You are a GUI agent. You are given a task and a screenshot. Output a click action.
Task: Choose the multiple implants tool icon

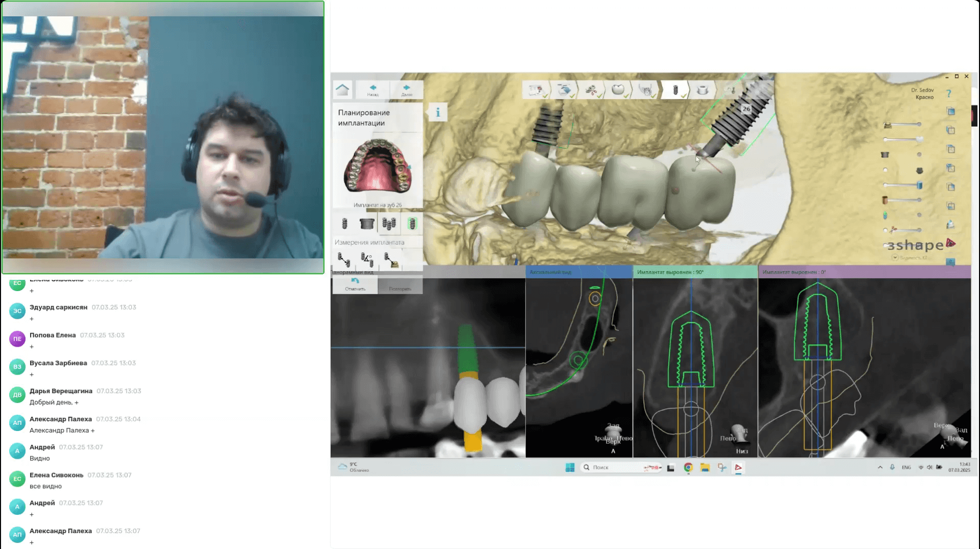(389, 224)
